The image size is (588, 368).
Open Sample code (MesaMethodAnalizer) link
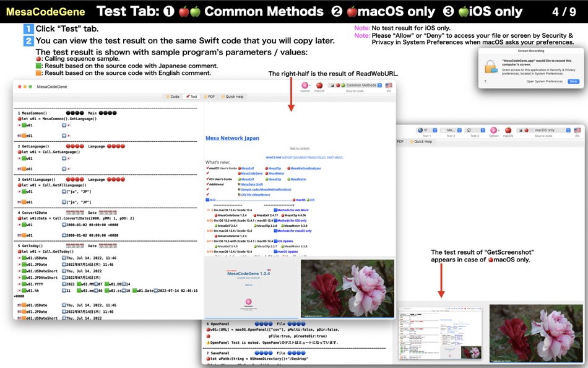coord(266,190)
